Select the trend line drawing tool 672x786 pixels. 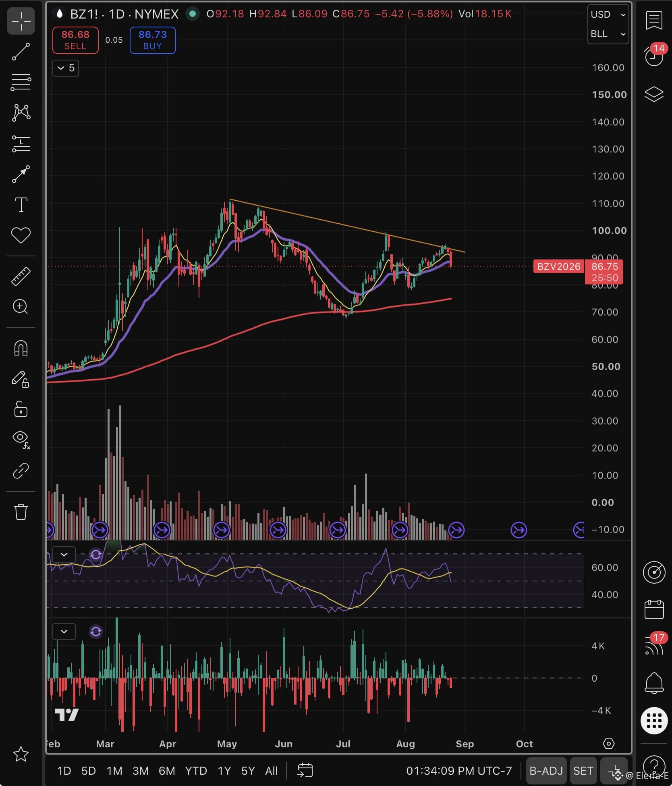coord(21,52)
